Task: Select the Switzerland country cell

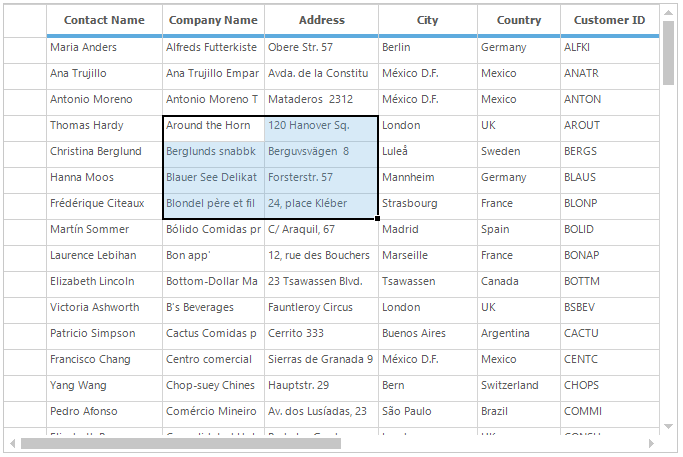Action: 518,385
